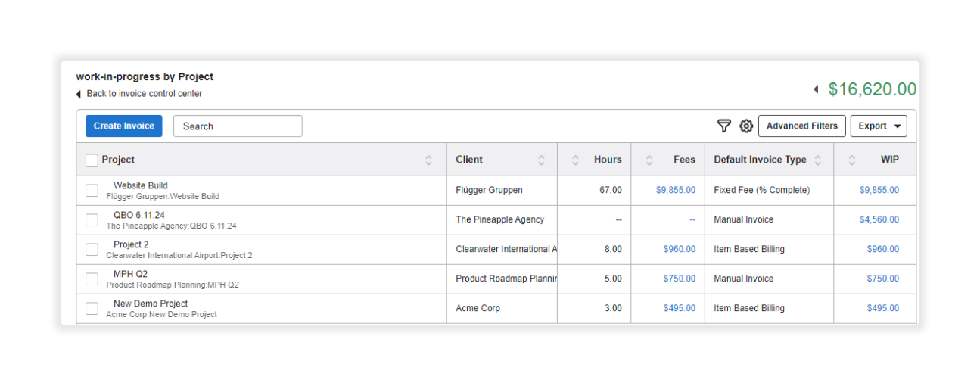Open the table settings gear icon
The width and height of the screenshot is (980, 386).
click(746, 126)
